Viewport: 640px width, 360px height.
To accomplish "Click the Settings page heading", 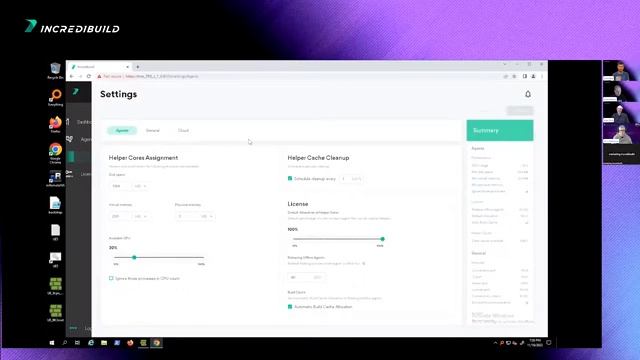I will [x=118, y=94].
